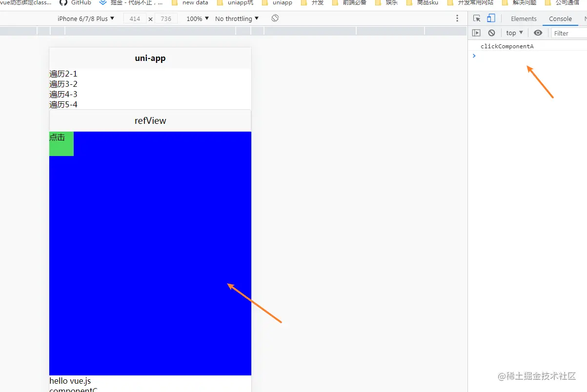Click the refView title bar
The image size is (587, 392).
(150, 120)
